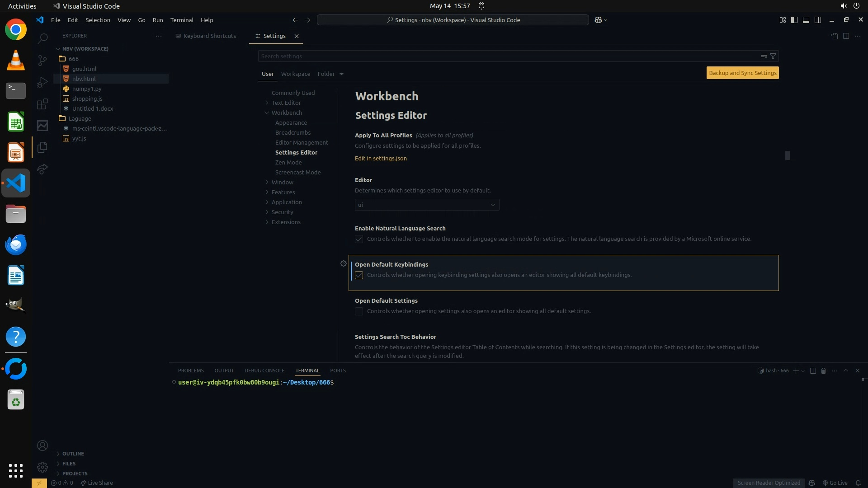This screenshot has width=868, height=488.
Task: Open the Terminal menu
Action: coord(182,20)
